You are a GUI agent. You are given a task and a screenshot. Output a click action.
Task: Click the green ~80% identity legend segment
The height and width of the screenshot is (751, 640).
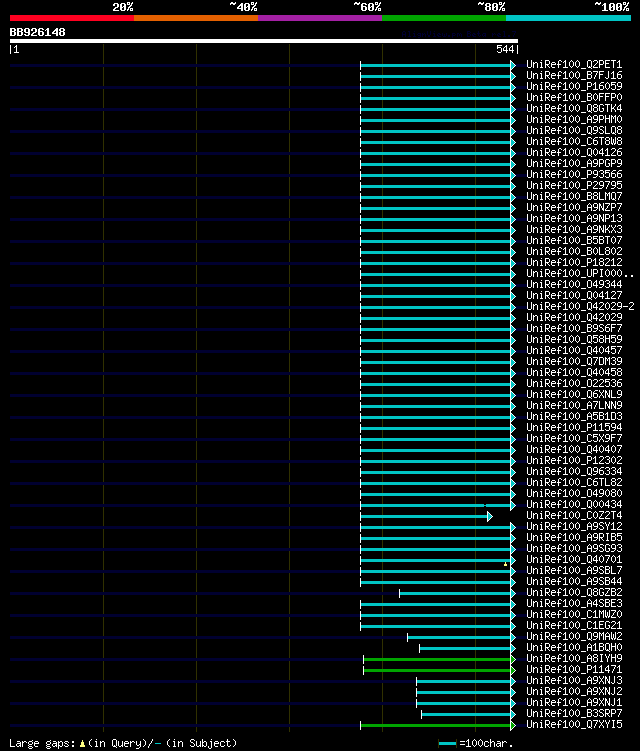[444, 18]
